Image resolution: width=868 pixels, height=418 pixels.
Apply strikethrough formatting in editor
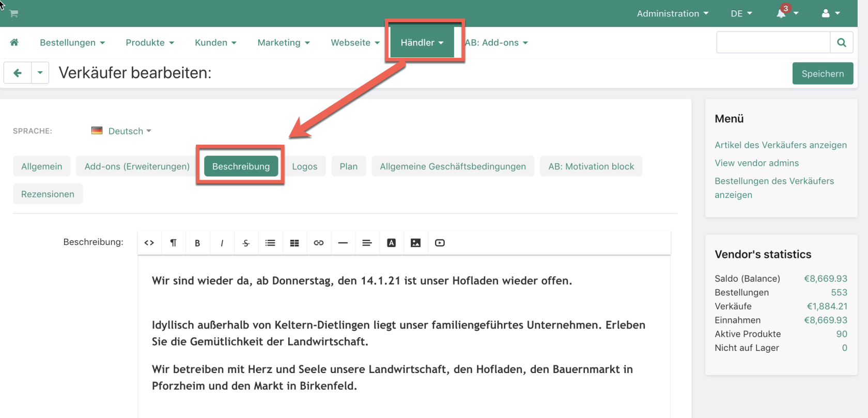(246, 243)
